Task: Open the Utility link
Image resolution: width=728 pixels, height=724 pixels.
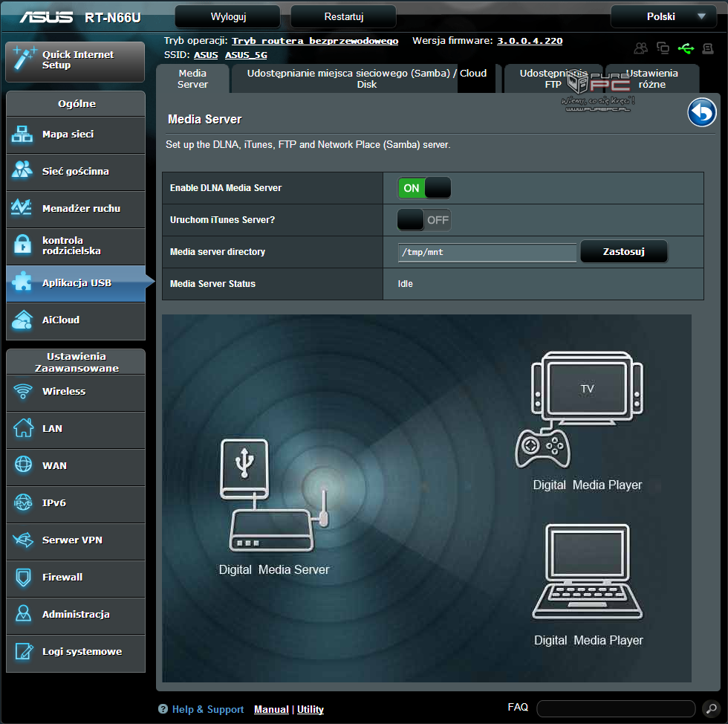Action: pyautogui.click(x=311, y=709)
